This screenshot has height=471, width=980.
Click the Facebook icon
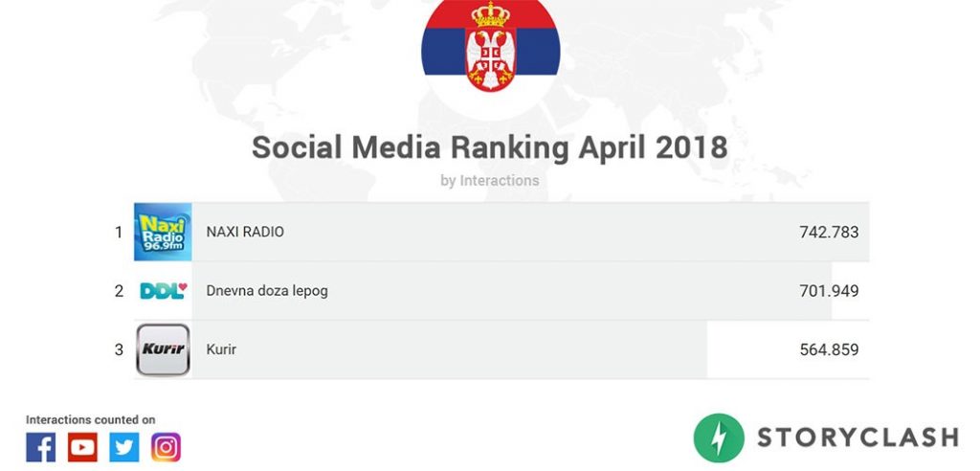40,447
